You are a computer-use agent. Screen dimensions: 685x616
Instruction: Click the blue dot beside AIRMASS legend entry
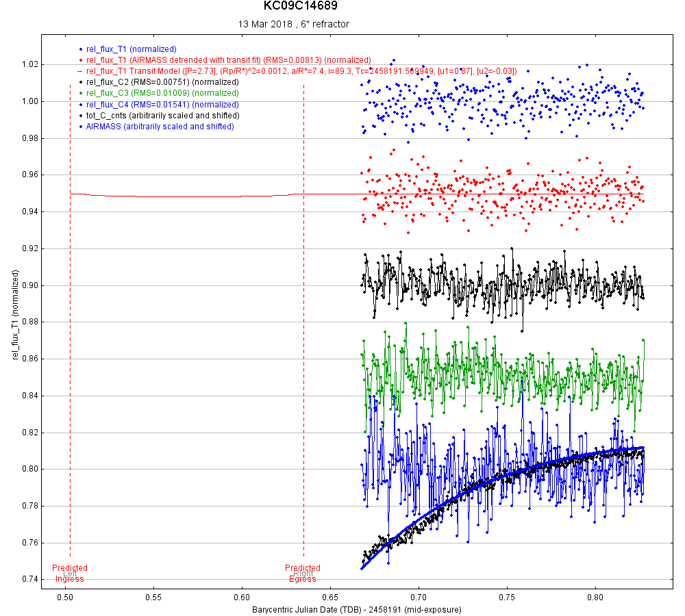[x=81, y=127]
